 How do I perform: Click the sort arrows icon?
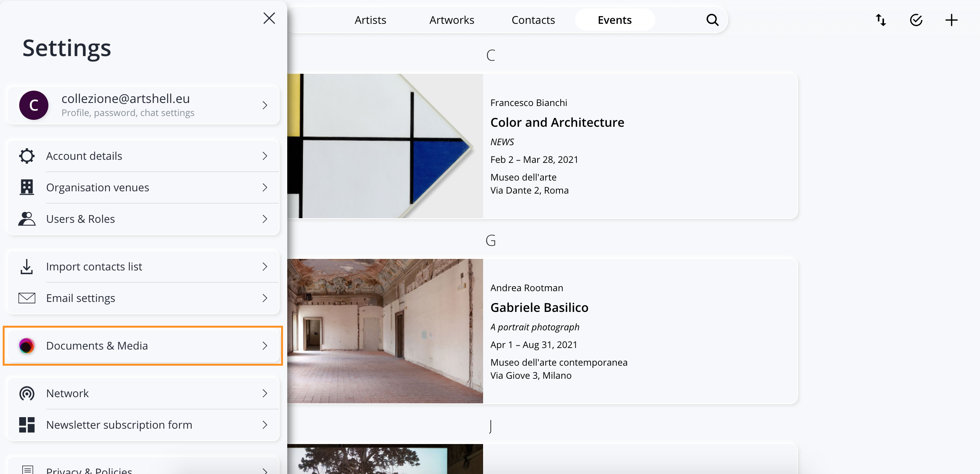pyautogui.click(x=881, y=20)
